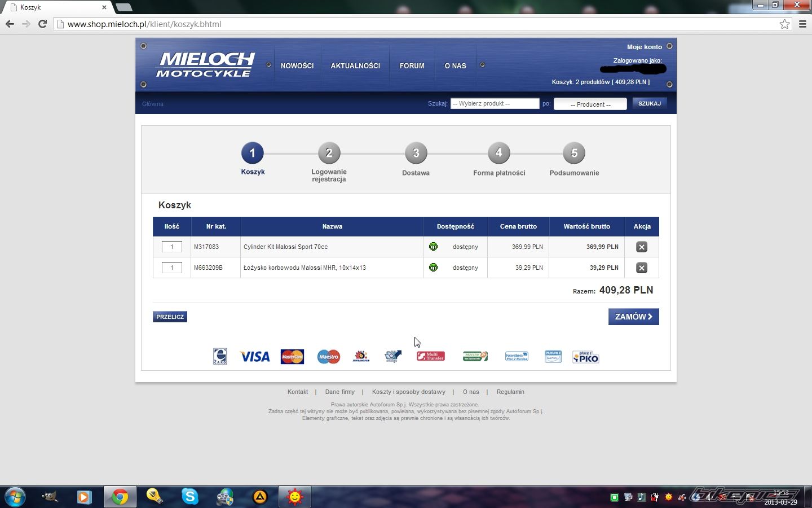Viewport: 812px width, 508px height.
Task: Open the Moje konto link
Action: tap(645, 47)
